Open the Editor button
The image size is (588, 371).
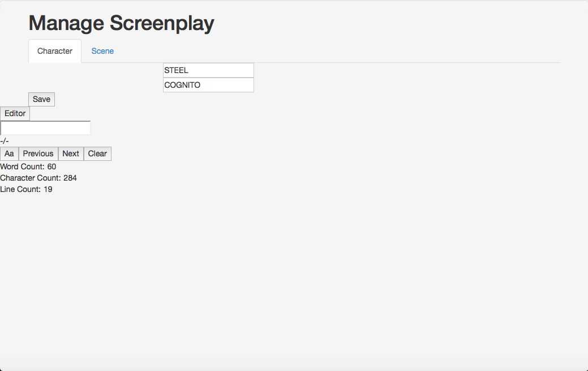15,113
